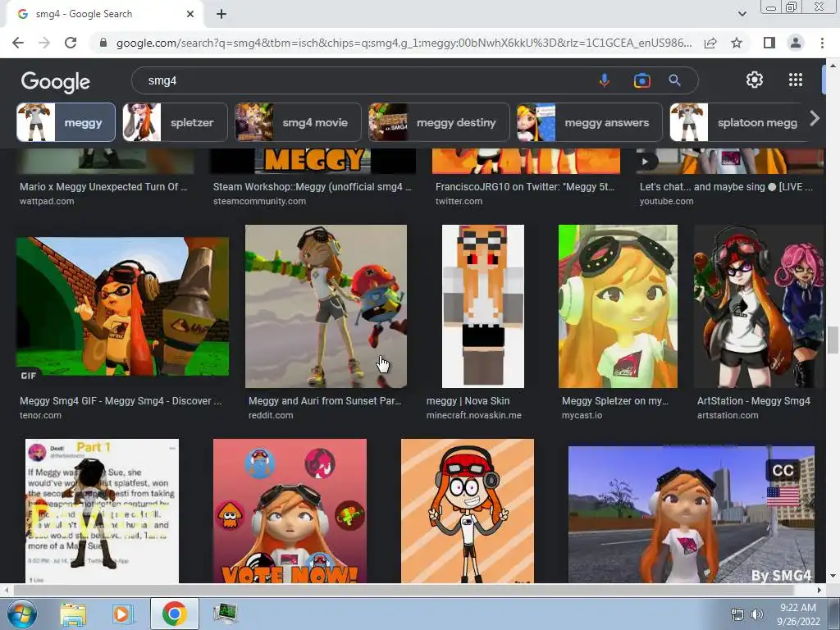
Task: Select the meggy answers chip
Action: [x=589, y=122]
